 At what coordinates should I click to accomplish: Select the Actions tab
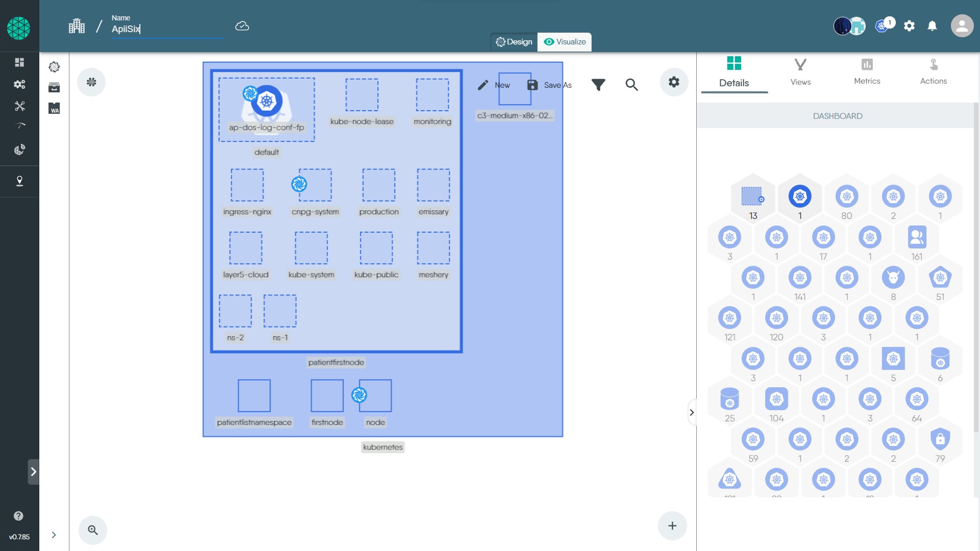(933, 72)
